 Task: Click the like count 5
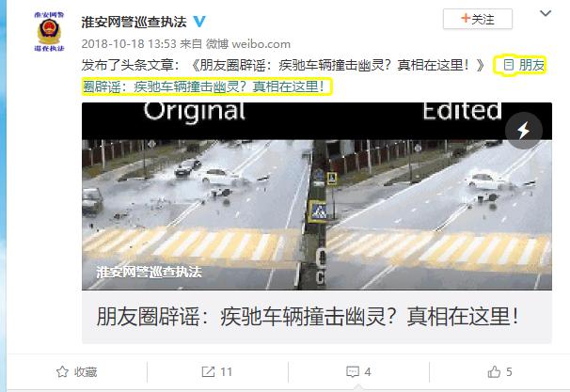click(x=509, y=372)
